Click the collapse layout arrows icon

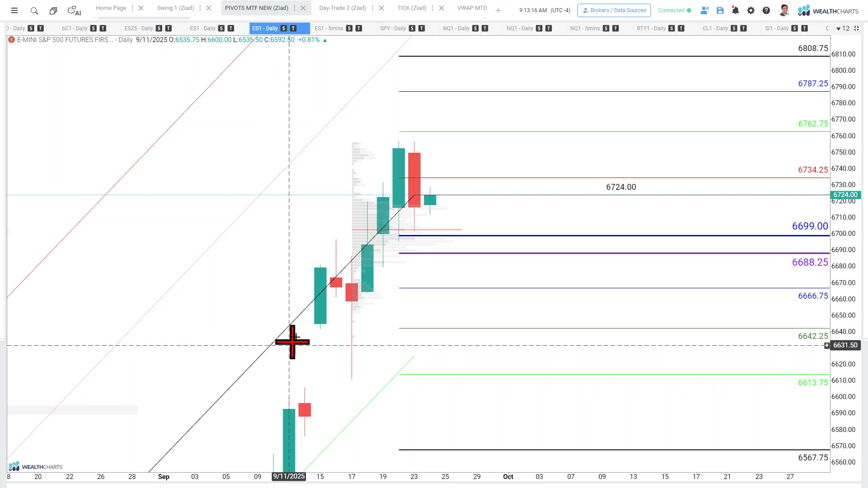(856, 28)
